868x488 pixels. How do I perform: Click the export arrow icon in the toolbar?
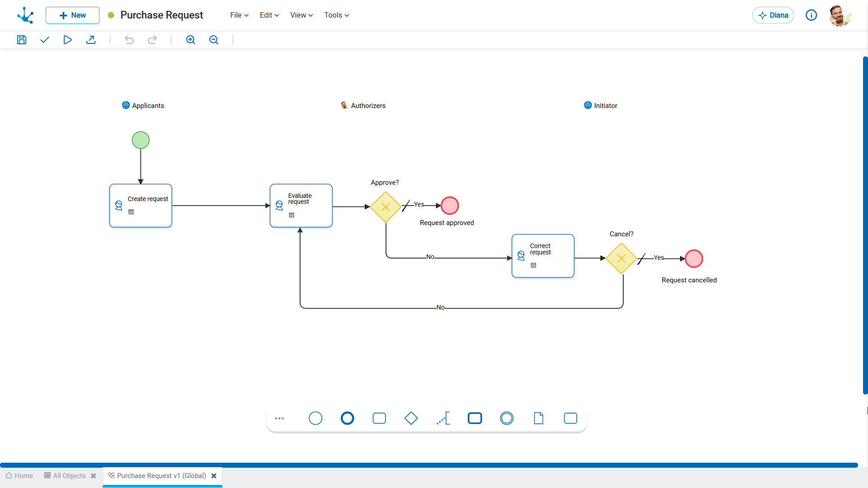pyautogui.click(x=91, y=40)
